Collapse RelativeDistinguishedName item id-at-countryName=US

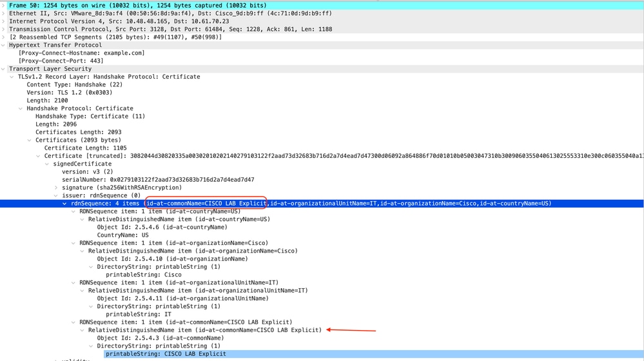82,219
